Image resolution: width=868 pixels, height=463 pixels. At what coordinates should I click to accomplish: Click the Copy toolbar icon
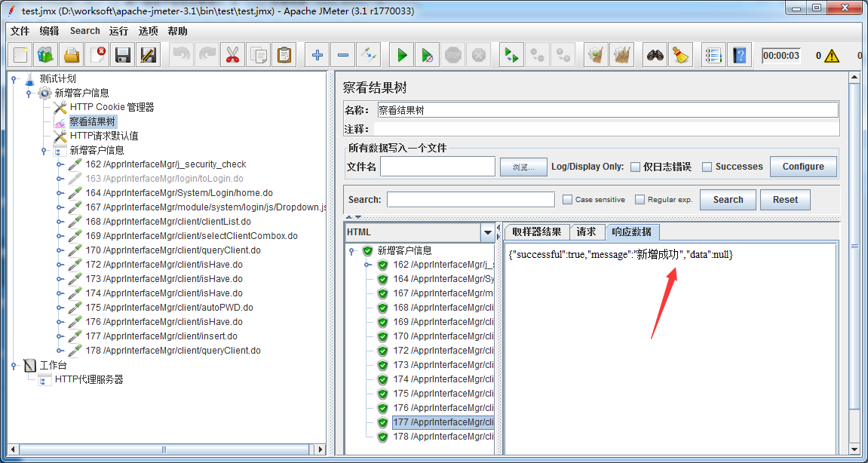pos(258,55)
